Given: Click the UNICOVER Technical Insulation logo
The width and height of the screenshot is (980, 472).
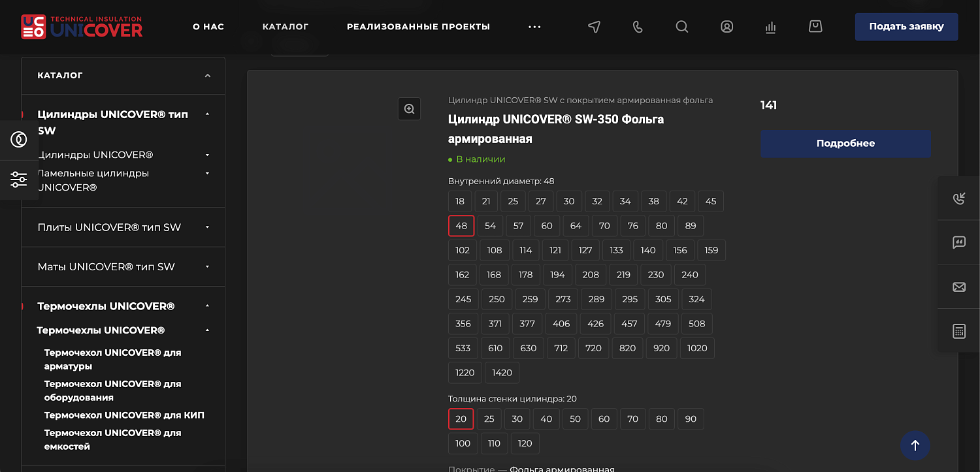Looking at the screenshot, I should pyautogui.click(x=82, y=27).
